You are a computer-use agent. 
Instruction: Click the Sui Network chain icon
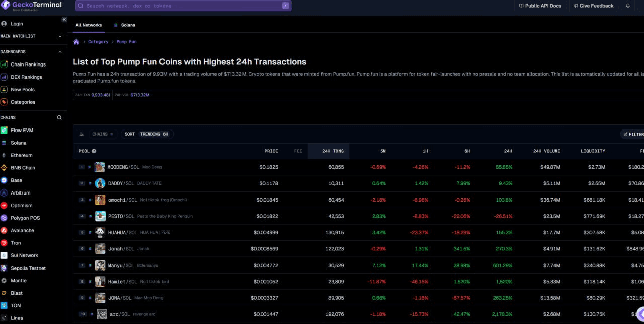pos(4,255)
